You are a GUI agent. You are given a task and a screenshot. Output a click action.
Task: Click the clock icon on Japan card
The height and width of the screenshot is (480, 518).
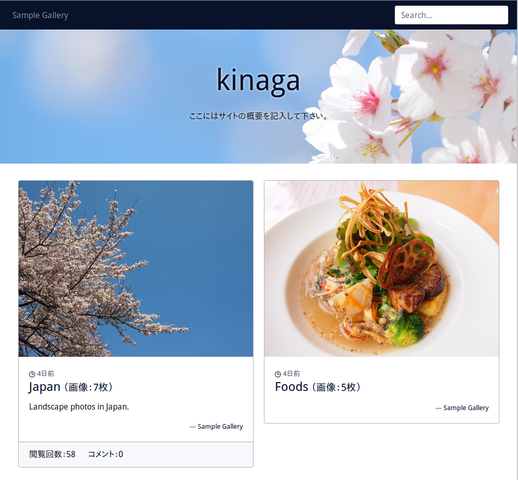[32, 374]
